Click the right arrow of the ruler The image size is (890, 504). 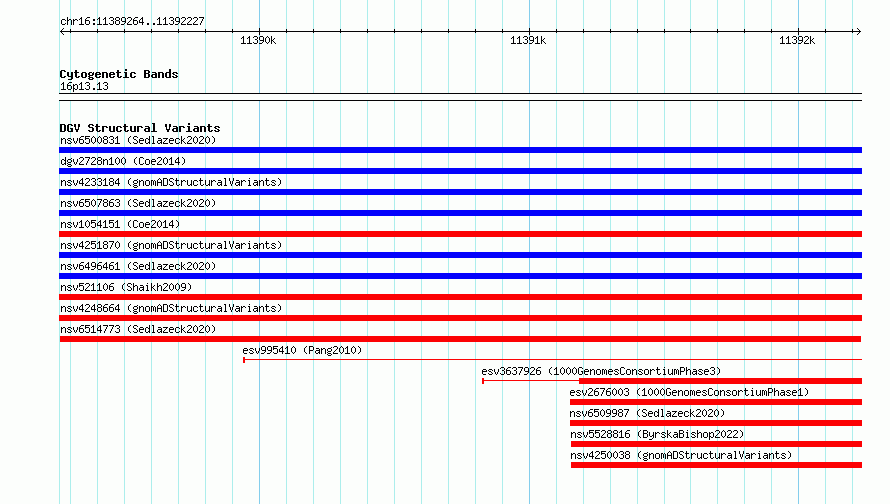coord(858,31)
